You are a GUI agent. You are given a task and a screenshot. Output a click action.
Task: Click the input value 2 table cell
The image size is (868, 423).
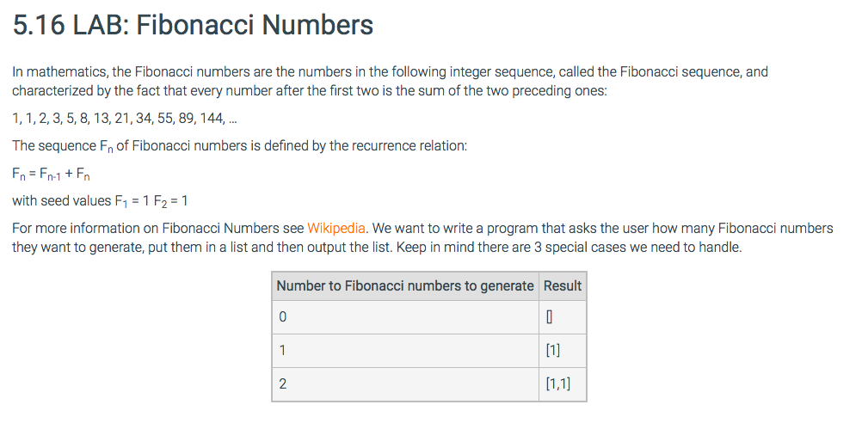(405, 384)
